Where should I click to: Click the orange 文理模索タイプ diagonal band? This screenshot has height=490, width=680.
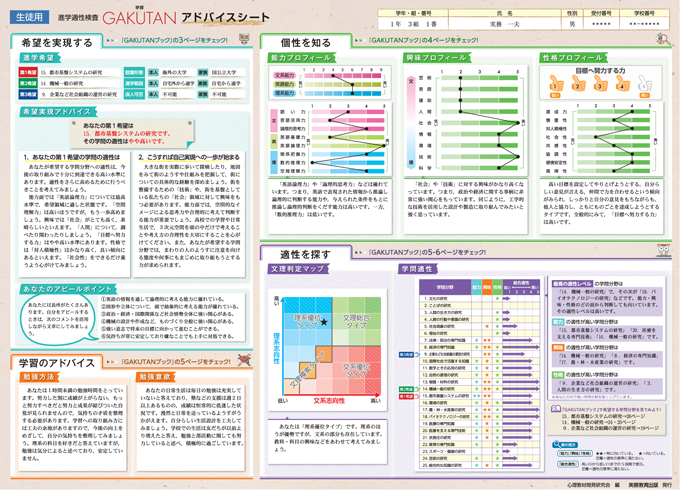coord(307,372)
